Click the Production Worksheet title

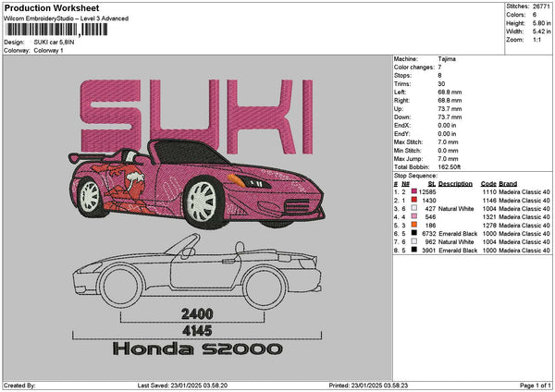point(52,8)
